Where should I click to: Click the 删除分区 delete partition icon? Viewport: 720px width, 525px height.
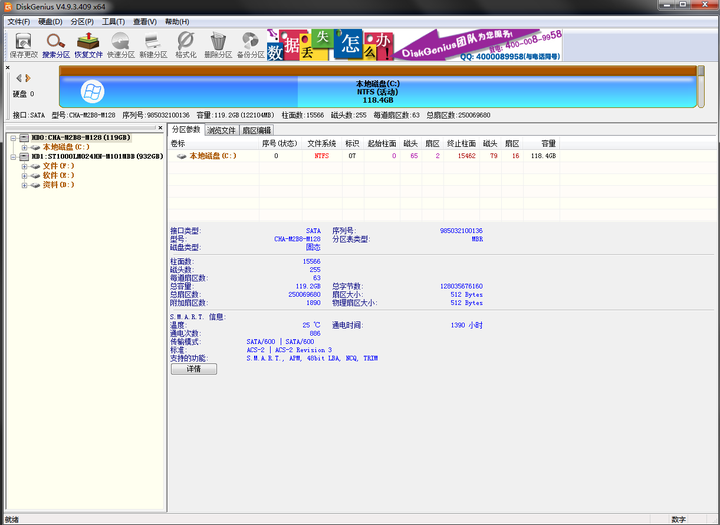[x=218, y=45]
